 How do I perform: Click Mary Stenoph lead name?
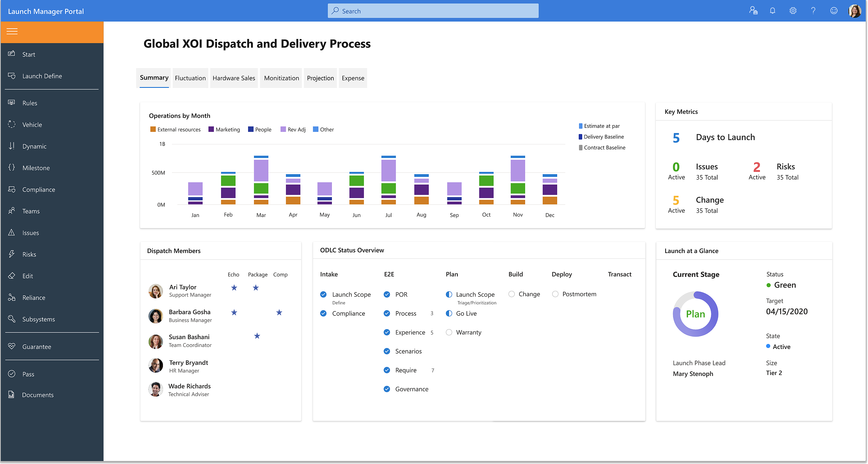coord(693,374)
